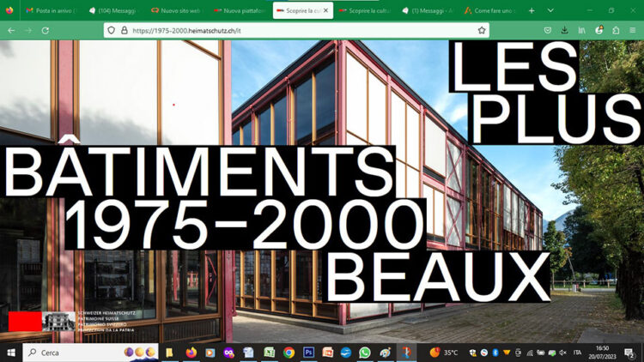Open the purple infinity app on taskbar
Screen dimensions: 644x362
coord(229,353)
